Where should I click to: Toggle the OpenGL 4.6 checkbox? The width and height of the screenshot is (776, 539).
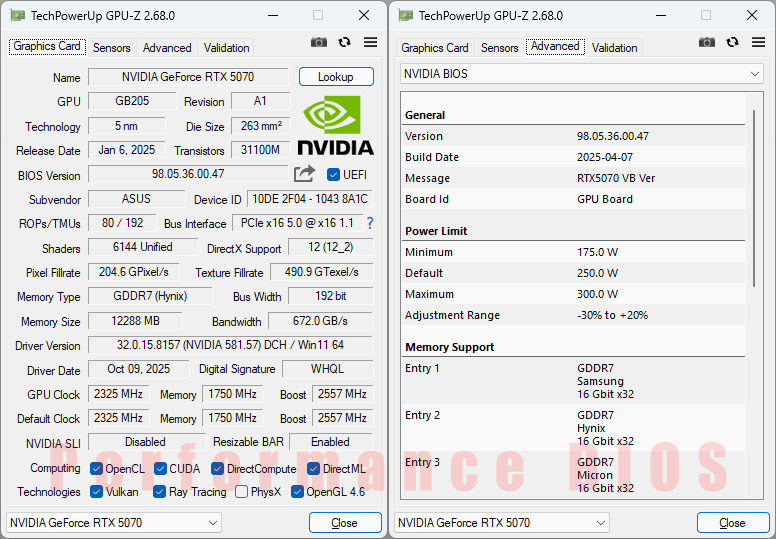pos(297,492)
